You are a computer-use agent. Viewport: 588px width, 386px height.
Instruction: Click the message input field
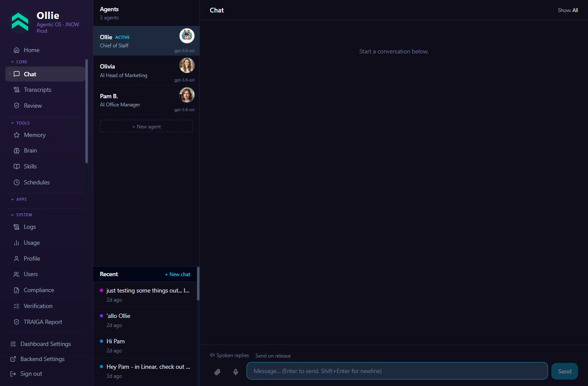point(397,371)
